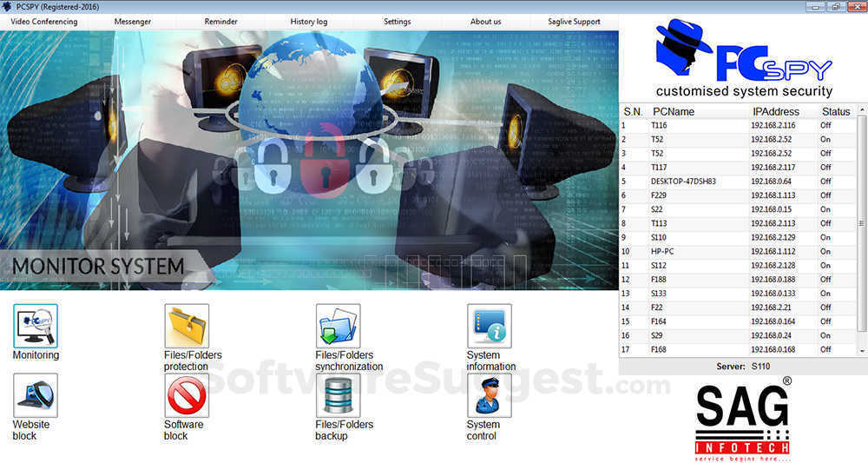Select the T116 PC row
Image resolution: width=868 pixels, height=463 pixels.
(738, 125)
